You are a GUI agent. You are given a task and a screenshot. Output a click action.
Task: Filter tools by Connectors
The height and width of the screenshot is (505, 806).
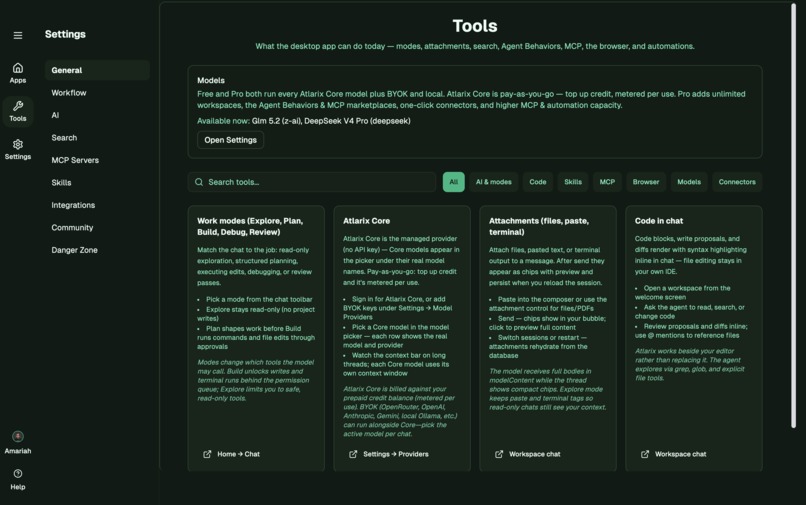[737, 182]
